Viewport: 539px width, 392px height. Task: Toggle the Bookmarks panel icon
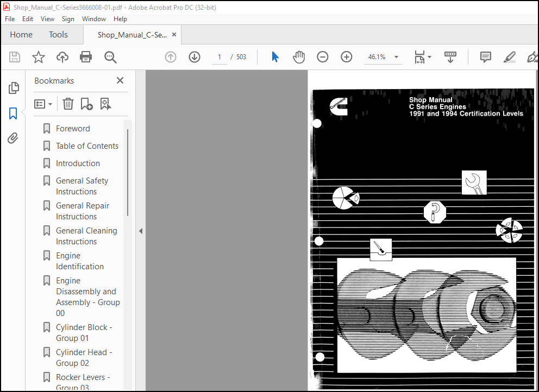[x=13, y=113]
